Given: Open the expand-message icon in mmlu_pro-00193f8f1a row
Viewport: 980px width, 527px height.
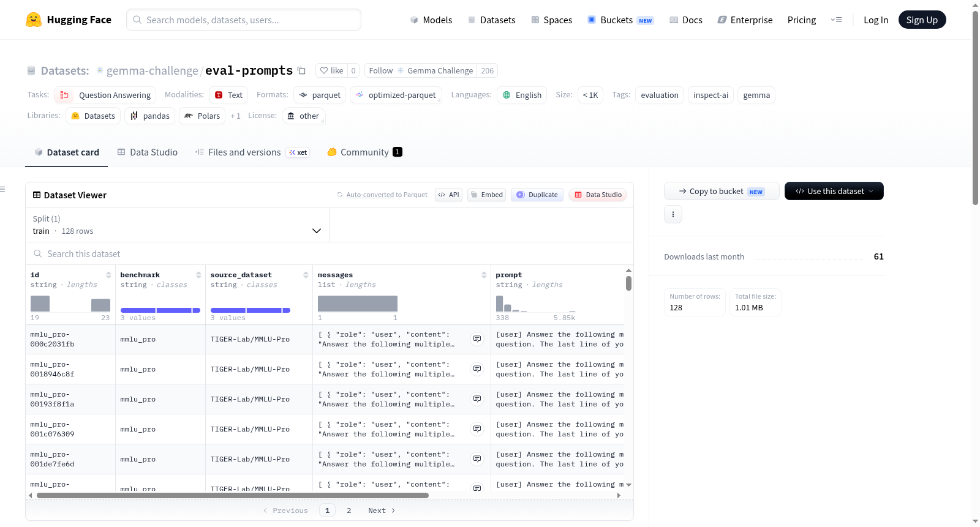Looking at the screenshot, I should point(477,399).
